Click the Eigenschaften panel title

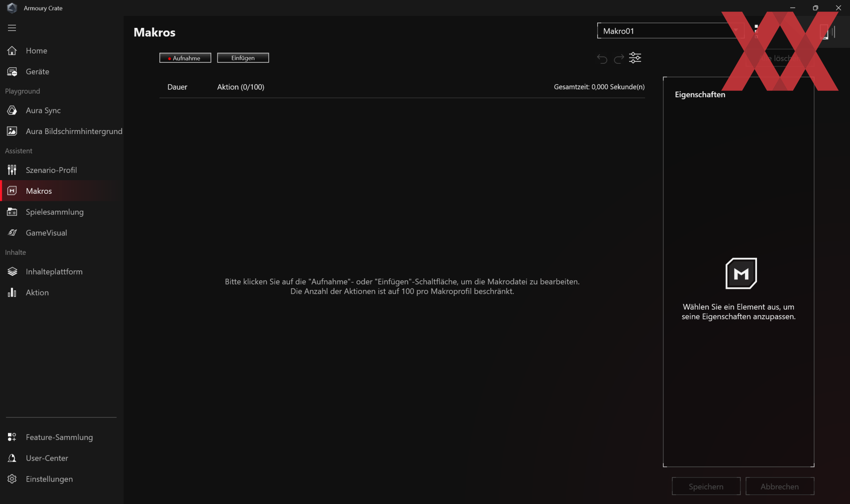(700, 94)
